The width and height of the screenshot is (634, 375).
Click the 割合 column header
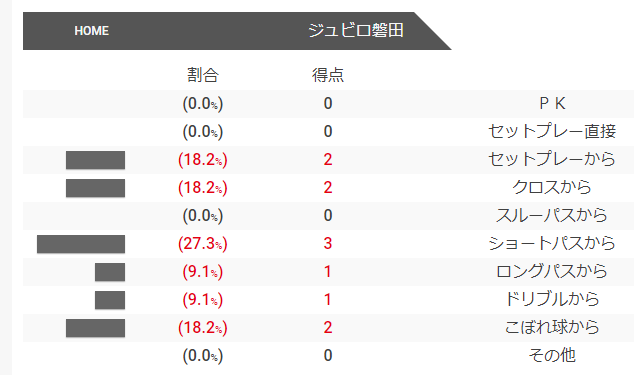pos(203,75)
